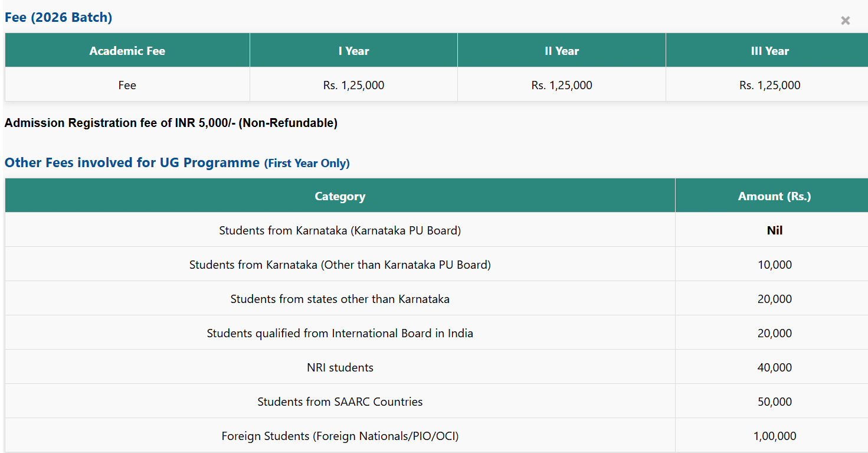Select the Karnataka PU Board students row
The width and height of the screenshot is (868, 453).
[x=340, y=230]
